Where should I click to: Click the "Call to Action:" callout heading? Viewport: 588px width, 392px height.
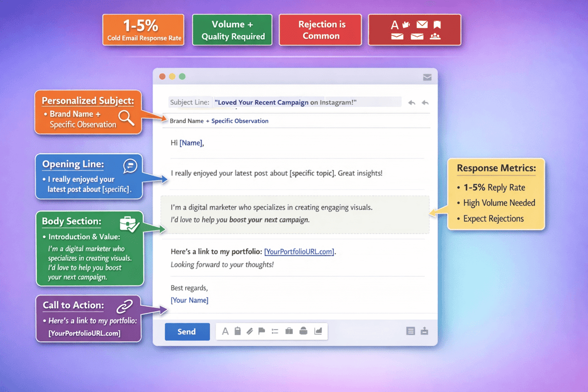73,305
